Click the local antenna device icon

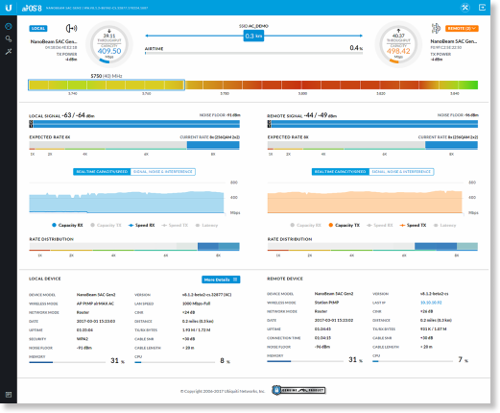(71, 28)
